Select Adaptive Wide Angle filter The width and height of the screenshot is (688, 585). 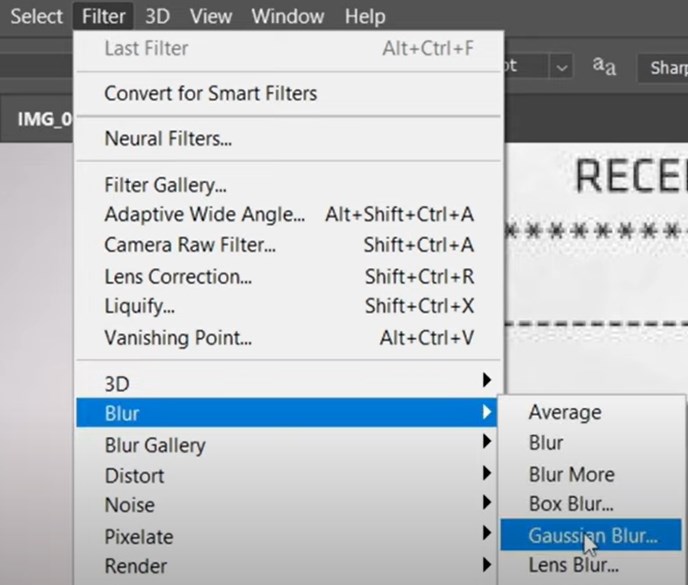coord(204,215)
